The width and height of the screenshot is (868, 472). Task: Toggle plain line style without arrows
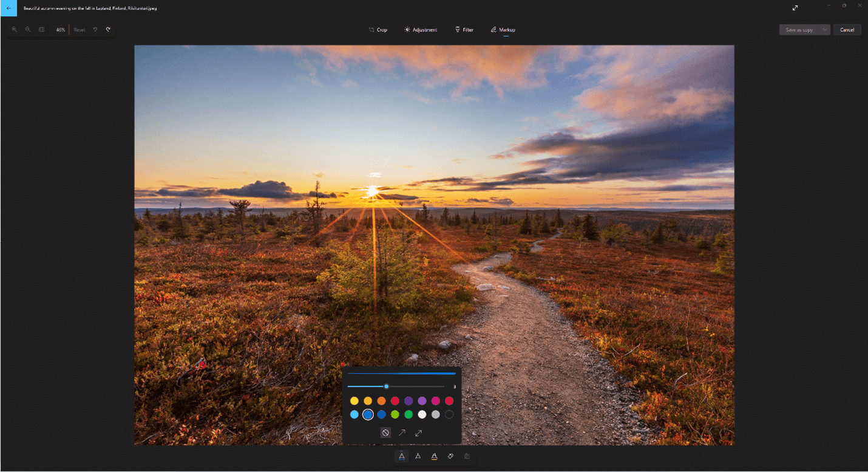tap(385, 433)
